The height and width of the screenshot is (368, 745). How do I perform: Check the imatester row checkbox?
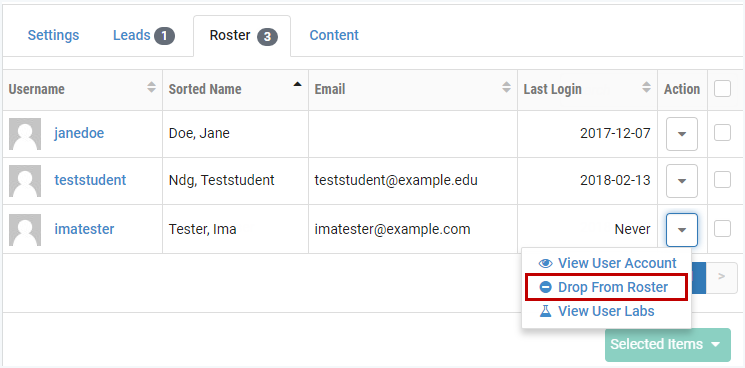coord(722,229)
